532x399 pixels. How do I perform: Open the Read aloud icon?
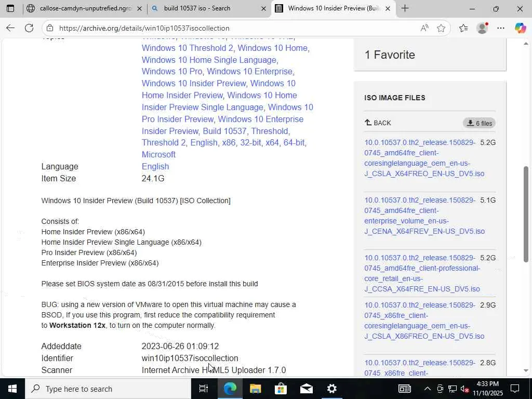424,28
